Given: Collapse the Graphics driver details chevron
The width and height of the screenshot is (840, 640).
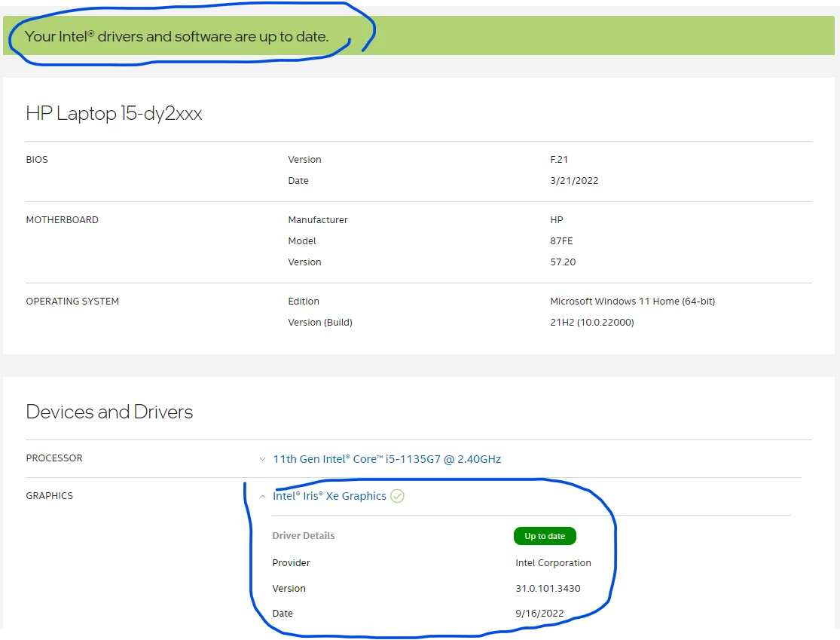Looking at the screenshot, I should click(262, 496).
